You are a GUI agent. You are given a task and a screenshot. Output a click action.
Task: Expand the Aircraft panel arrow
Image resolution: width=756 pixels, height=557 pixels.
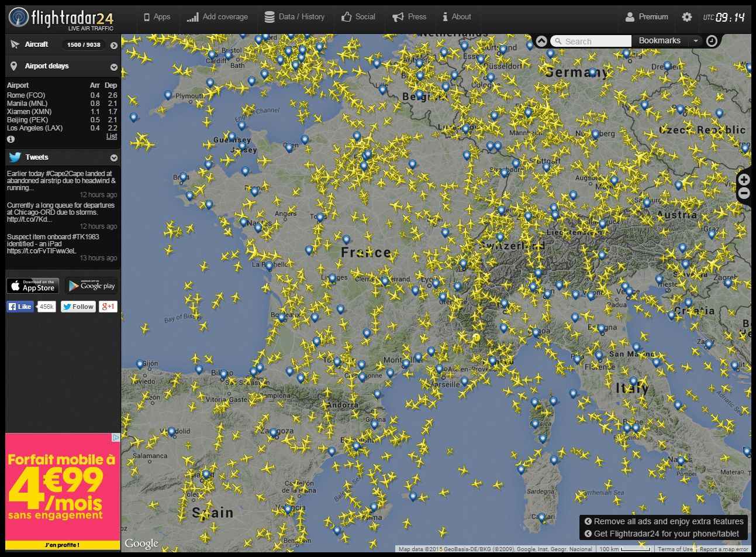click(114, 45)
